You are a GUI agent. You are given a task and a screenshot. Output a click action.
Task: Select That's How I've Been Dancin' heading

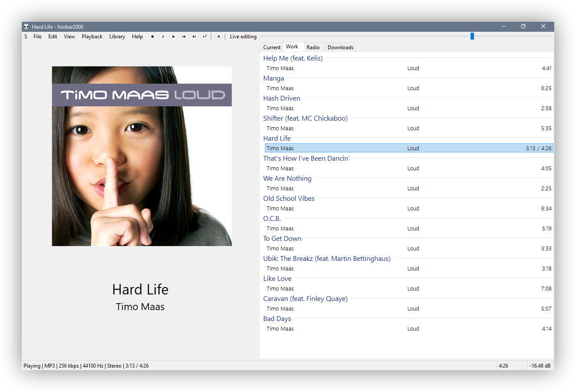coord(306,158)
